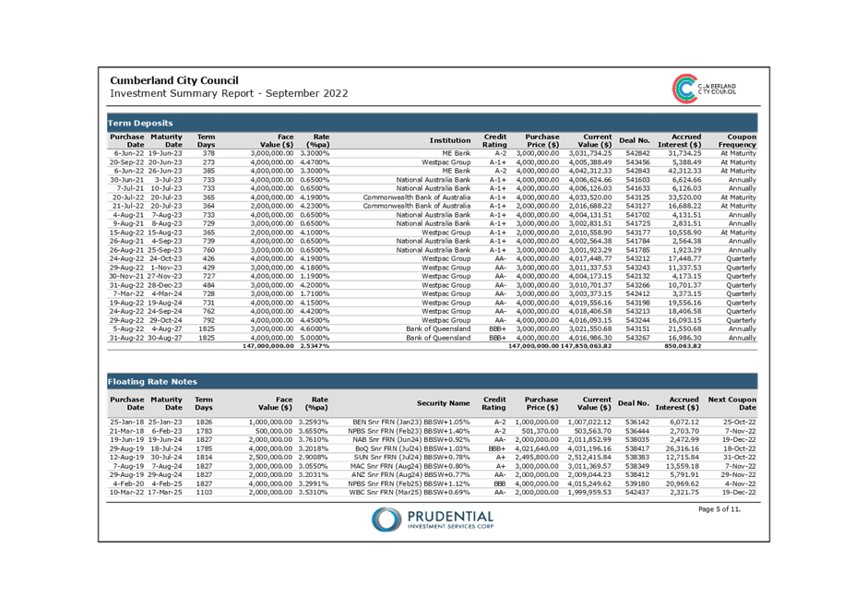The image size is (868, 609).
Task: Click the 'Page 5 of 11.' footer text
Action: (x=719, y=509)
